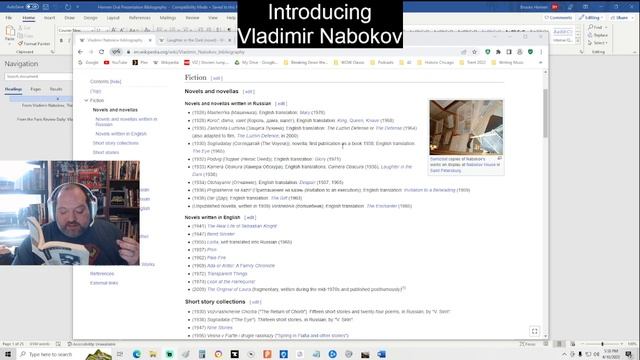Open Microsoft Edge from the taskbar

point(136,354)
